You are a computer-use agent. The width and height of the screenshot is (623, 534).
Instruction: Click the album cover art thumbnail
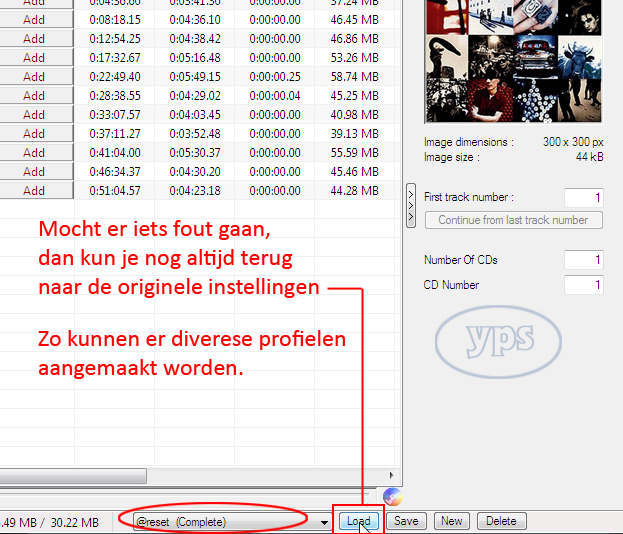(x=513, y=61)
